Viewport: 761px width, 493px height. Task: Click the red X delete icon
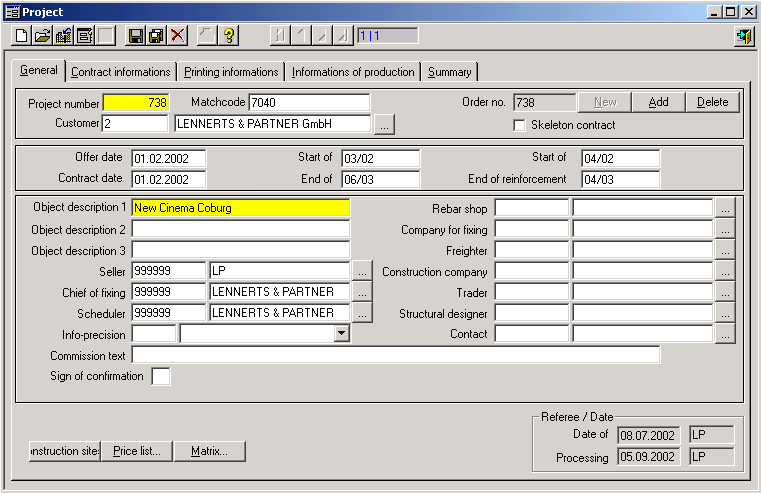tap(178, 36)
